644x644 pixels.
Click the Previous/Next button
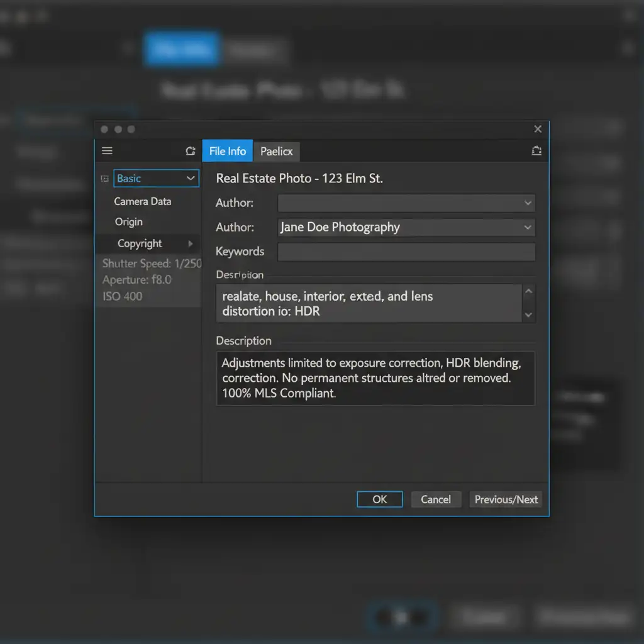[x=506, y=499]
